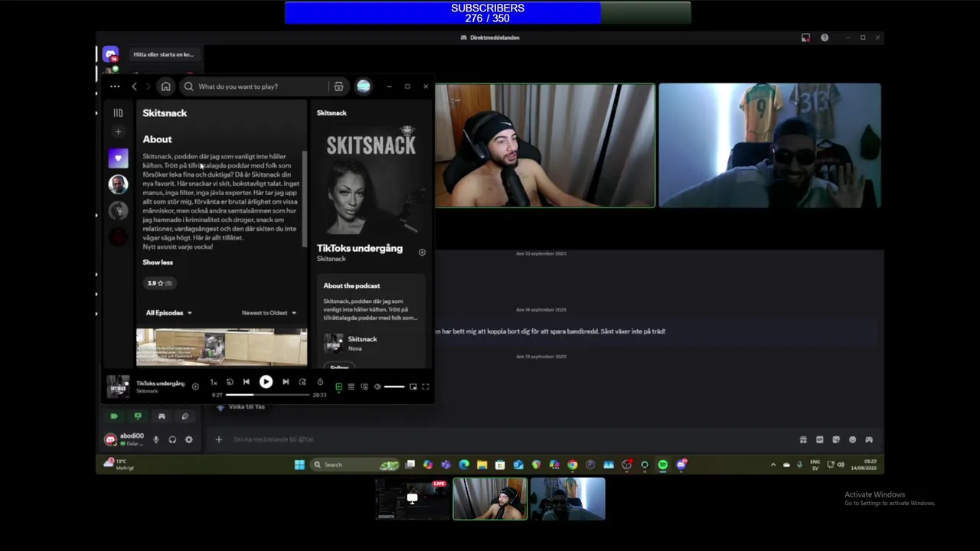Seek in episode progress bar
Image resolution: width=980 pixels, height=551 pixels.
(x=267, y=395)
